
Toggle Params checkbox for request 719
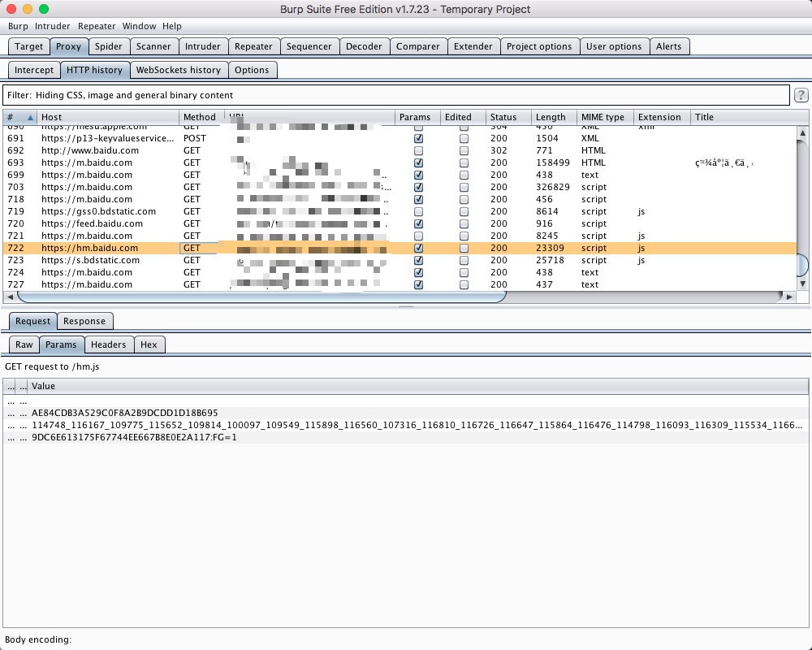(x=419, y=211)
